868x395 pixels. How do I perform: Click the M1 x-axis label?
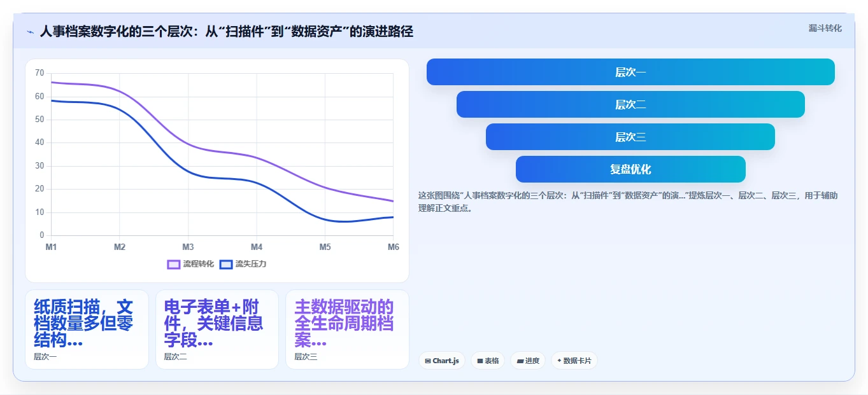click(51, 247)
